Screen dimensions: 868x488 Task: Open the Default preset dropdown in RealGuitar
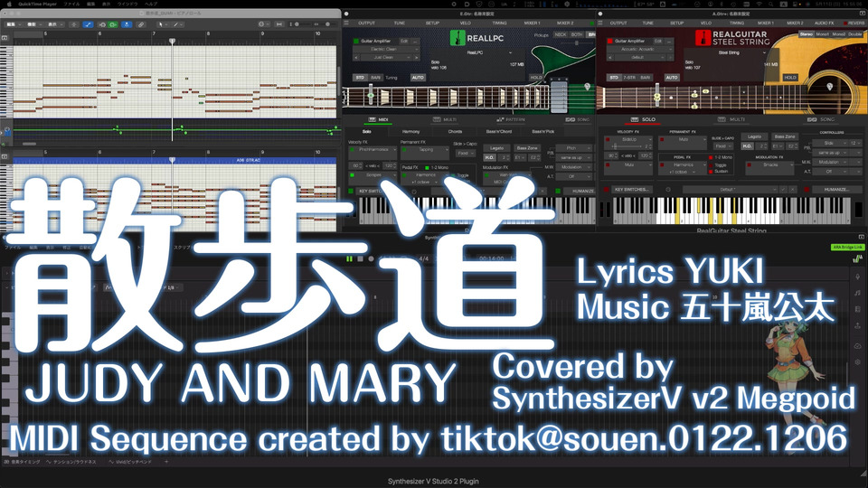[x=730, y=189]
